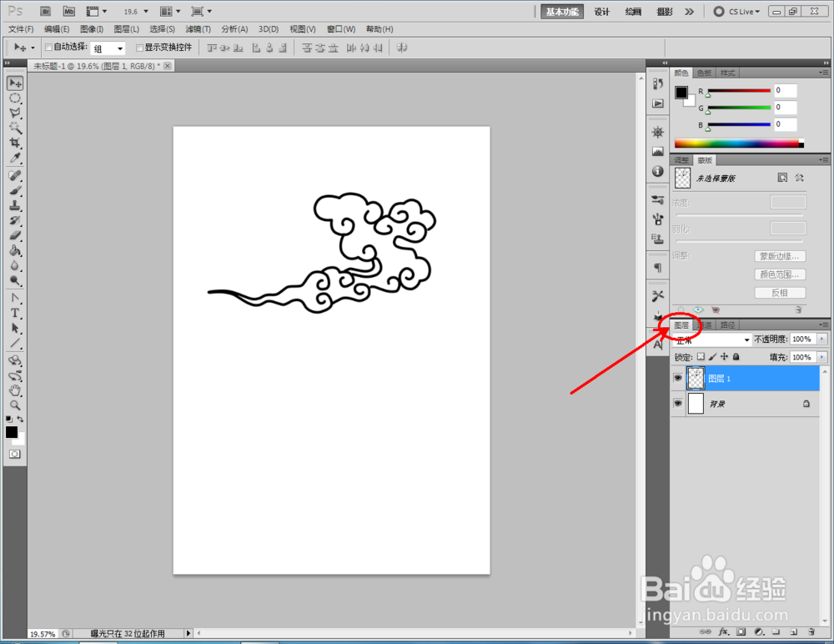This screenshot has height=644, width=834.
Task: Enable the 显示变换控件 checkbox
Action: pyautogui.click(x=140, y=48)
